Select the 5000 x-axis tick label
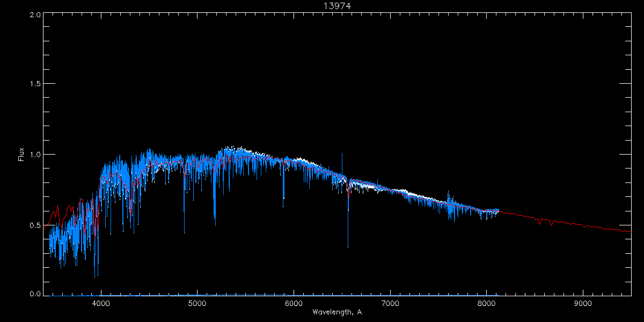The image size is (644, 322). click(x=197, y=303)
